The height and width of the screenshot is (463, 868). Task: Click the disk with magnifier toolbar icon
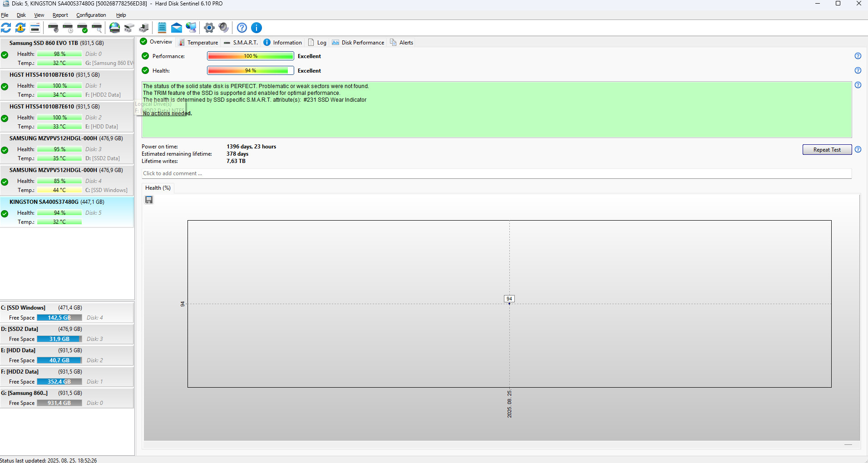point(97,28)
